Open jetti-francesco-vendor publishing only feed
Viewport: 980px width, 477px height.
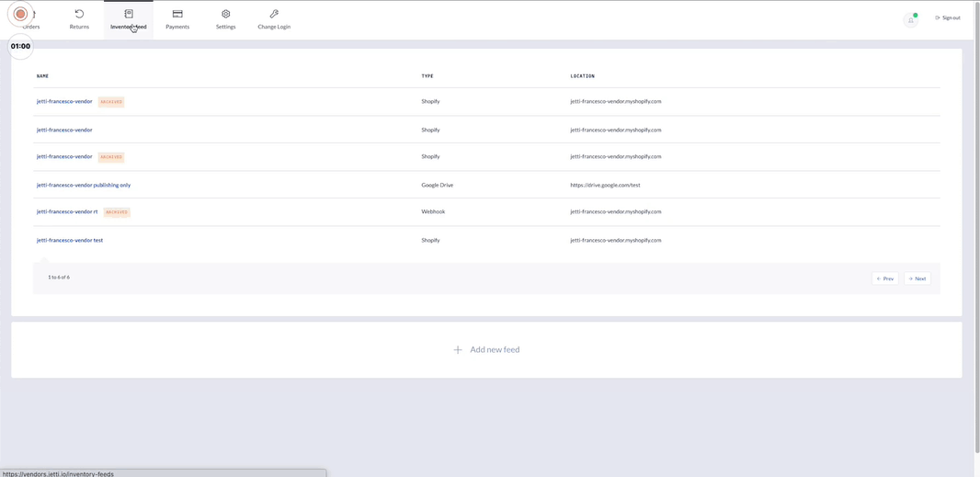coord(84,185)
